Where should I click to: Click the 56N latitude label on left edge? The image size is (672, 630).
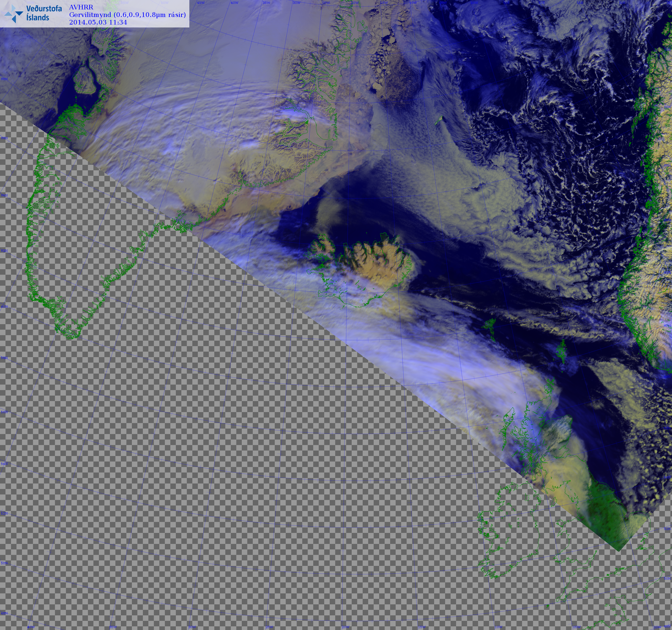click(x=4, y=412)
